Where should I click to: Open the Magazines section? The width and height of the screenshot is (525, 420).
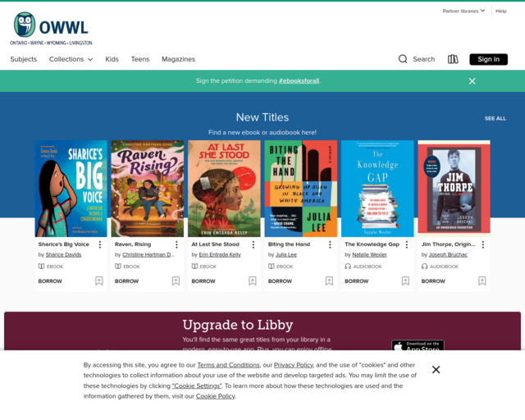[x=179, y=59]
